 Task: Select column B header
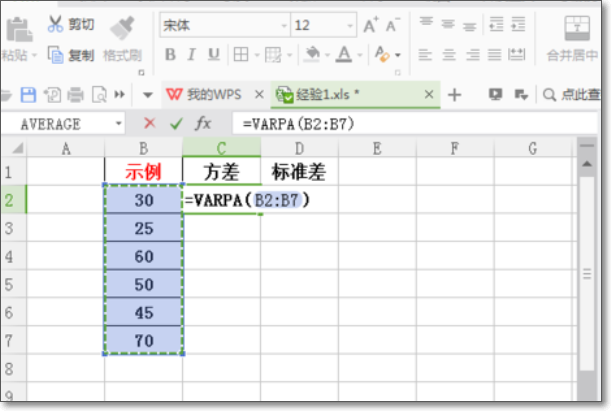click(x=143, y=148)
